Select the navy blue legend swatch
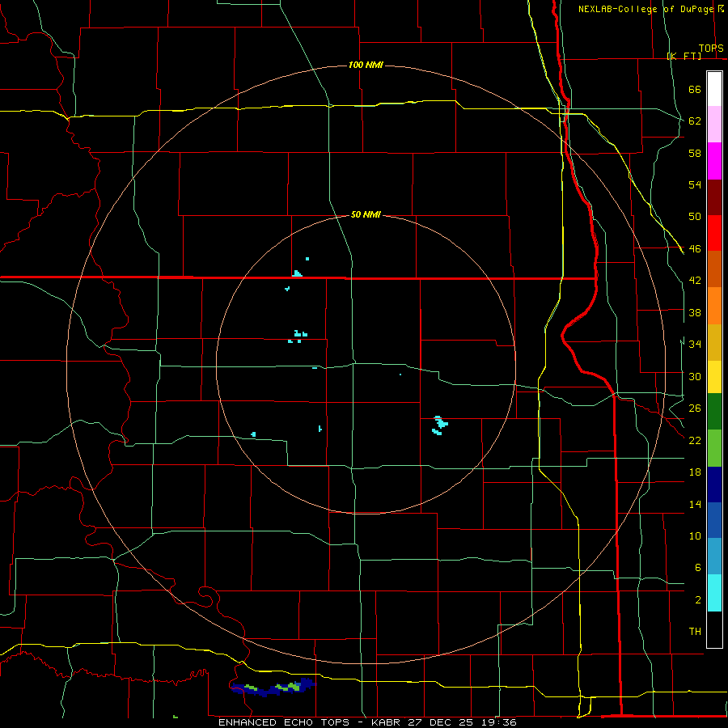Viewport: 728px width, 728px height. pyautogui.click(x=714, y=485)
